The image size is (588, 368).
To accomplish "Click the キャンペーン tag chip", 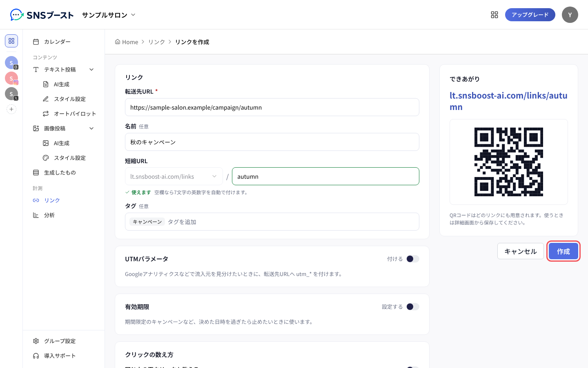I will point(147,222).
